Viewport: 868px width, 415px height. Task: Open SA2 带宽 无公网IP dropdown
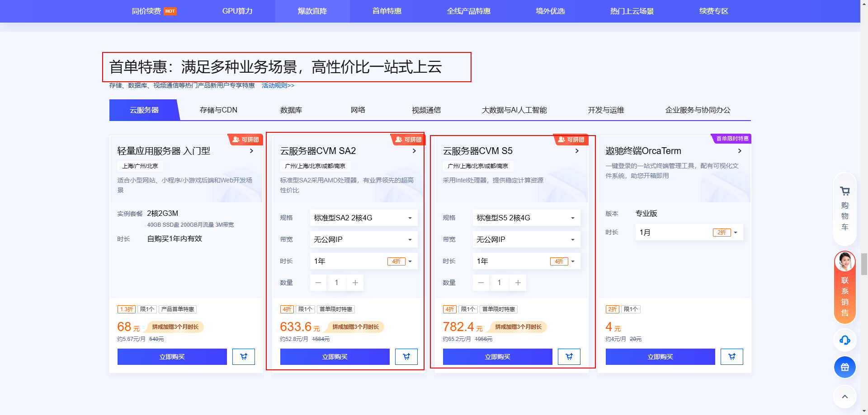(363, 239)
